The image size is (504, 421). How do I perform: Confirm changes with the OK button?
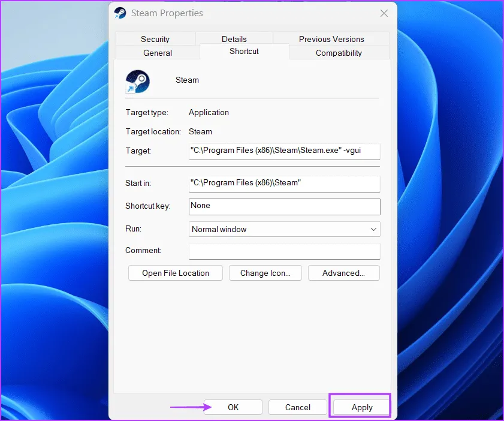(x=233, y=407)
